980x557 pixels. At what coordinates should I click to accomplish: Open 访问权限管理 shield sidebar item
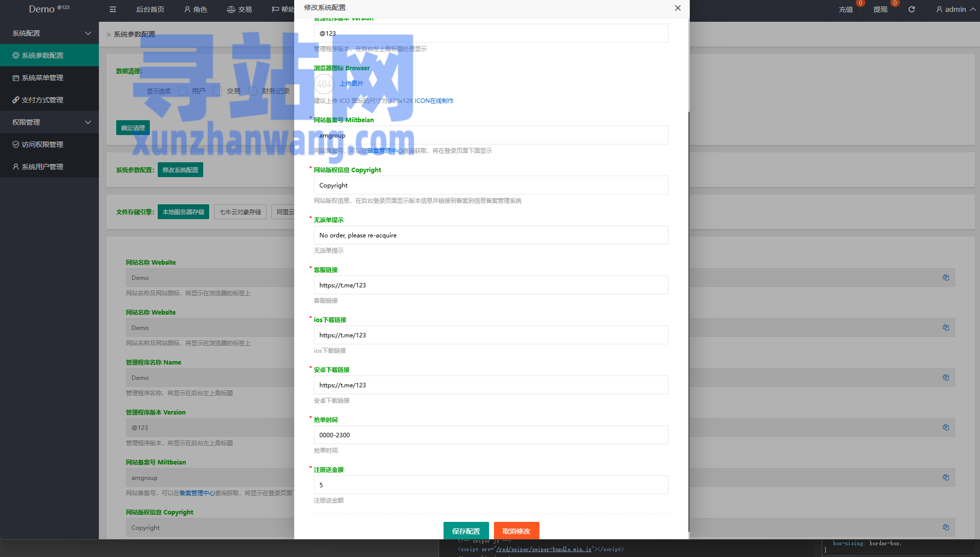[x=43, y=144]
